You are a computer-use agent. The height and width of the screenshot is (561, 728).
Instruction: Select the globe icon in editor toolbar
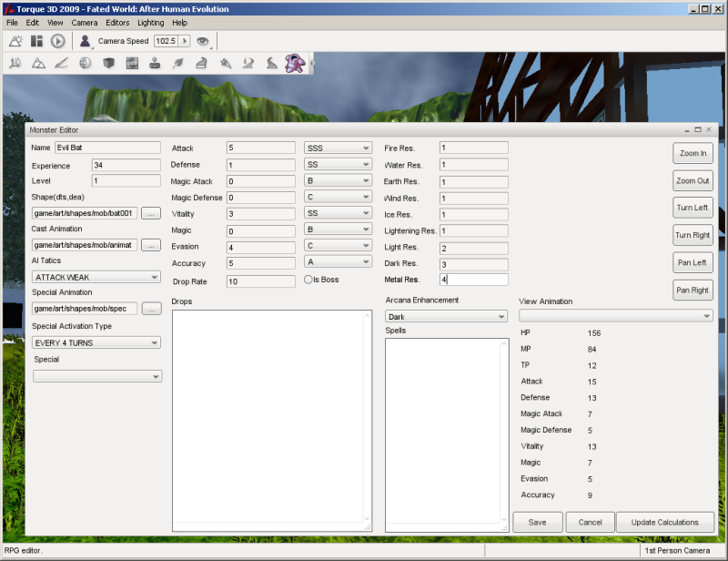[85, 63]
